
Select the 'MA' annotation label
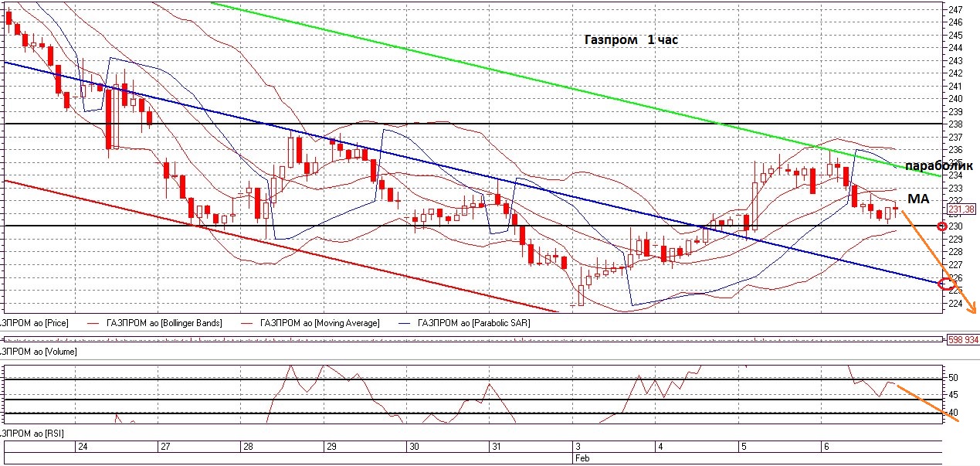(x=917, y=199)
